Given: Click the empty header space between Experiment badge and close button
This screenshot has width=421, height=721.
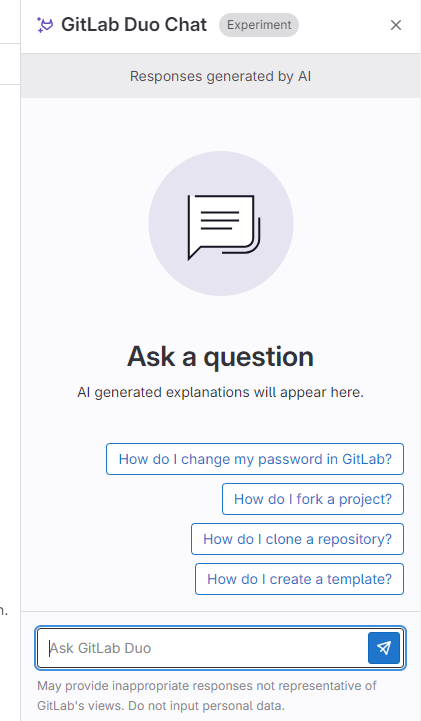Looking at the screenshot, I should coord(343,25).
